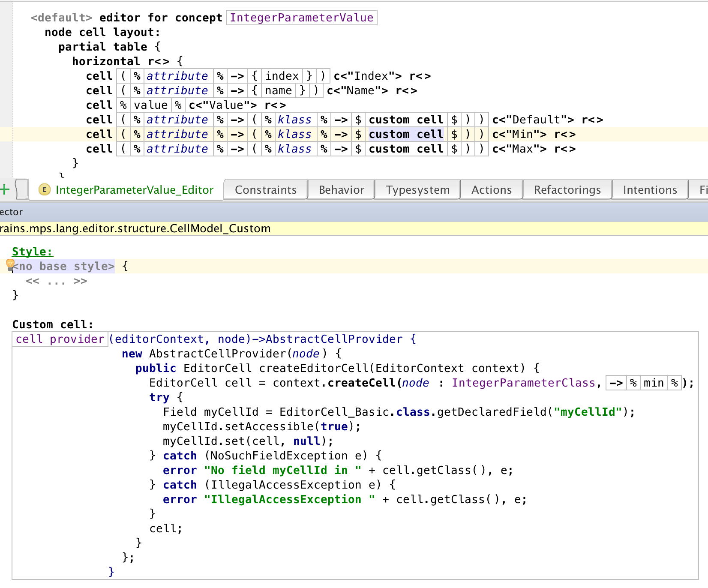The image size is (708, 588).
Task: Switch to the Constraints tab
Action: click(266, 190)
